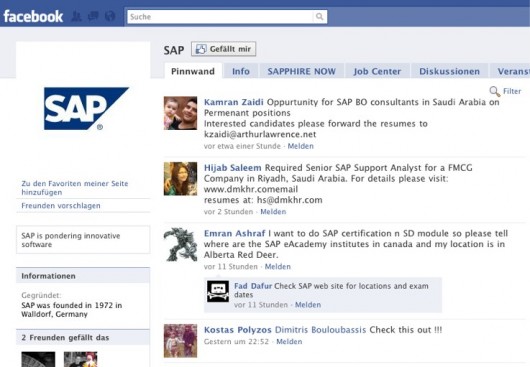The image size is (530, 367).
Task: Click the SAP logo image
Action: (x=86, y=108)
